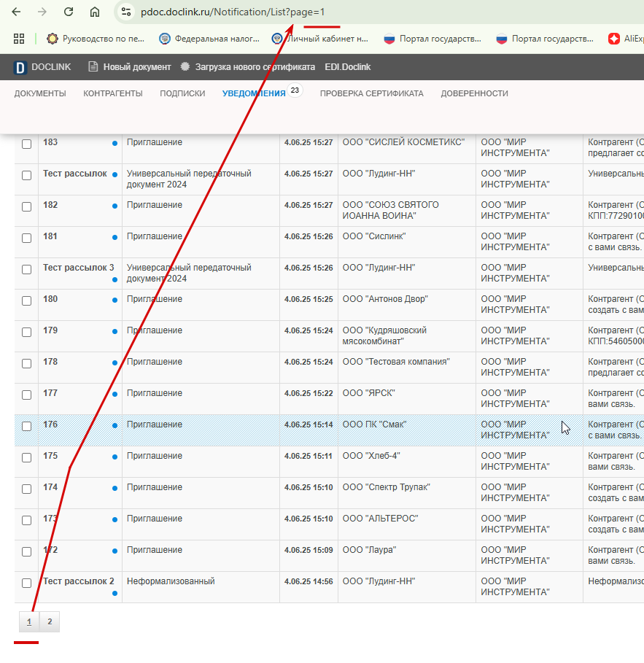This screenshot has width=644, height=663.
Task: Click the new document page icon
Action: click(x=93, y=67)
